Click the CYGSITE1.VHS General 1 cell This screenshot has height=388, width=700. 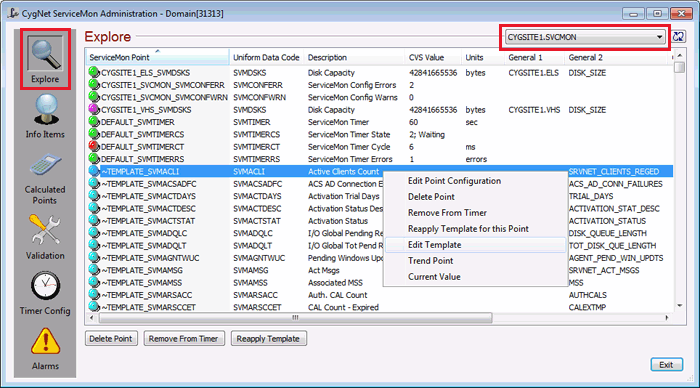pos(534,110)
